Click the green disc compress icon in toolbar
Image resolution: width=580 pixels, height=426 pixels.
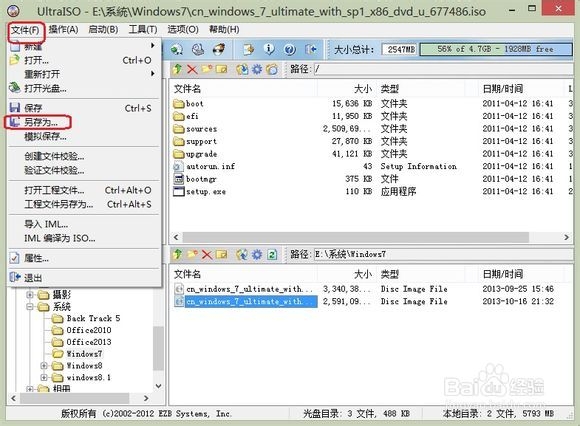[x=177, y=49]
